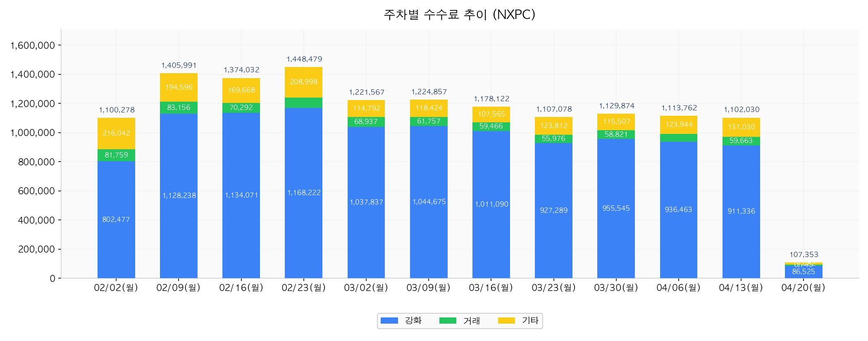
Task: Select the chart title 주차별 수수료 추이 (NXPC)
Action: click(460, 14)
